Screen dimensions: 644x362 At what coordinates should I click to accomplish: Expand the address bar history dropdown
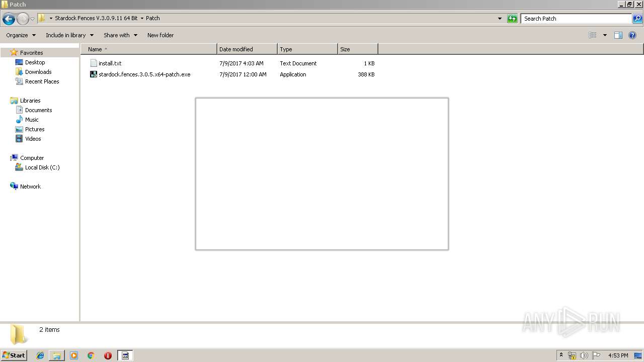tap(500, 19)
